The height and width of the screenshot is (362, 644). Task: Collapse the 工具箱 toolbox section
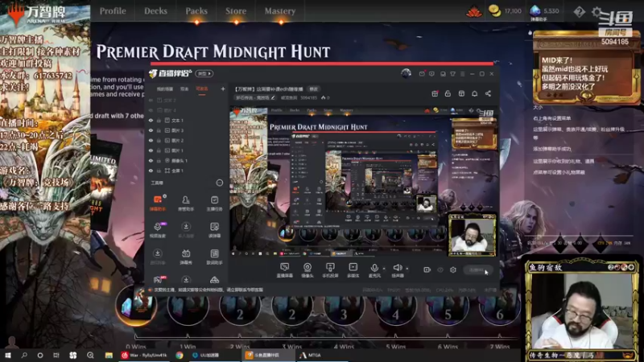click(220, 183)
